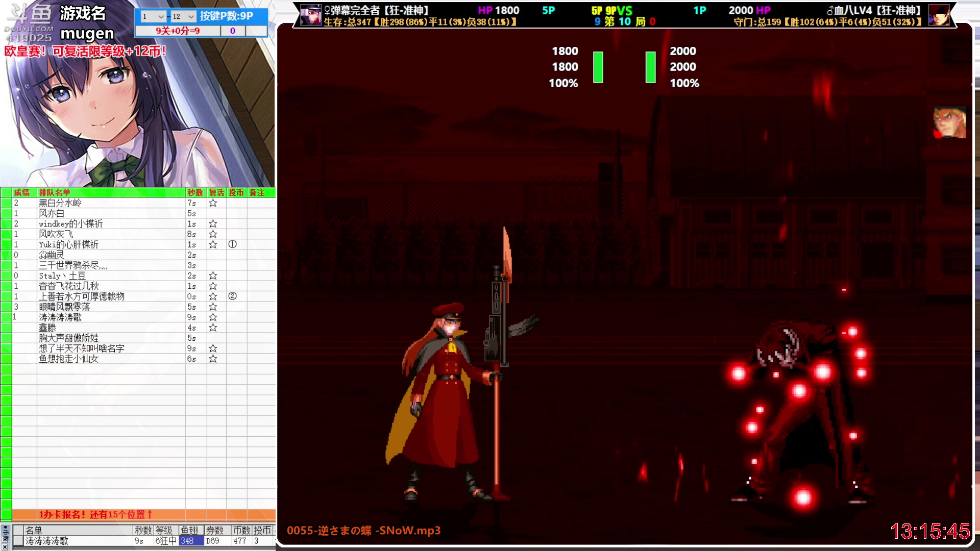The height and width of the screenshot is (551, 980).
Task: Click the revive star for 涛涛涛涛歌 queue row
Action: click(x=213, y=317)
